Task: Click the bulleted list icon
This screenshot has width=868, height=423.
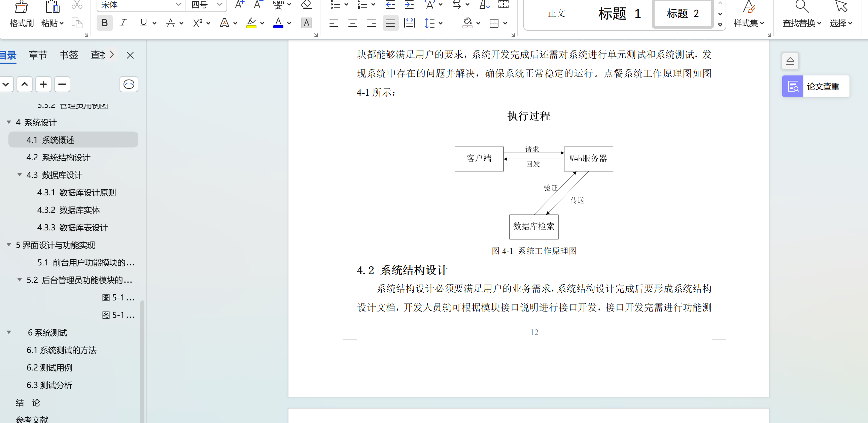Action: point(336,4)
